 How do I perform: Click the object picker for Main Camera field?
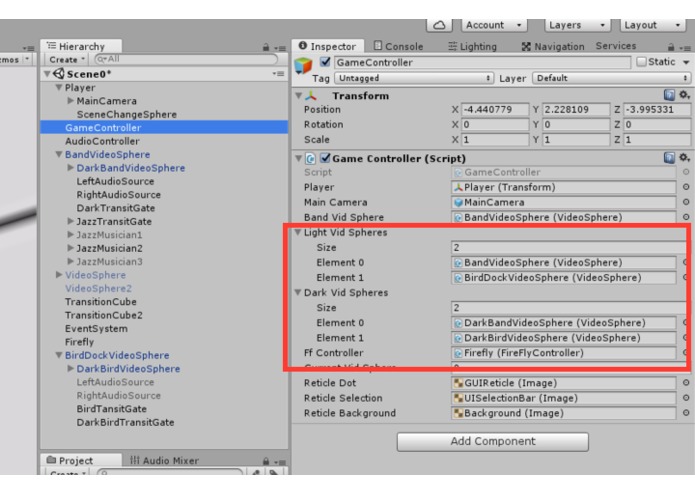[686, 202]
